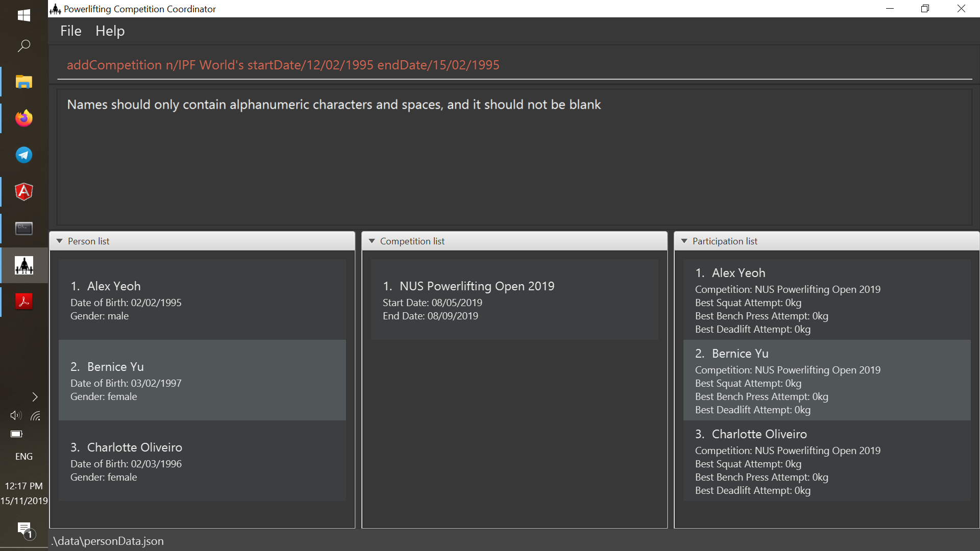Select Alex Yeoh's participation entry
The image size is (980, 551).
point(826,300)
